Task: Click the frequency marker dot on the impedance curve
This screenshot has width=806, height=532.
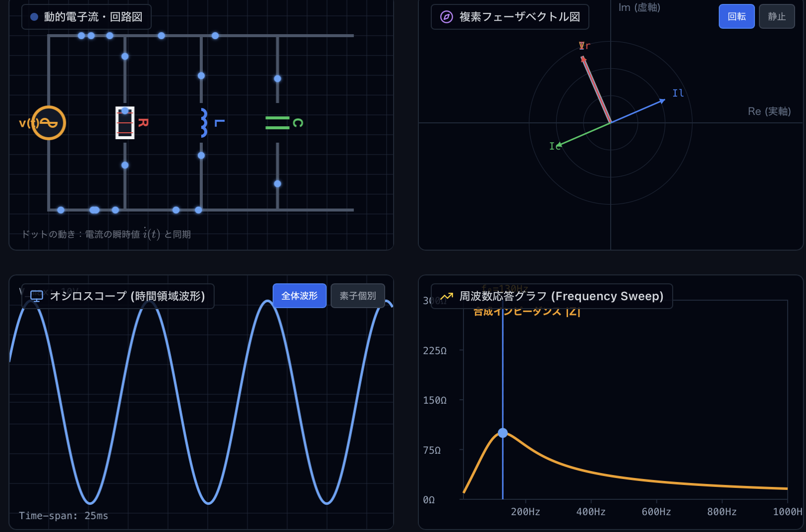Action: pyautogui.click(x=503, y=433)
